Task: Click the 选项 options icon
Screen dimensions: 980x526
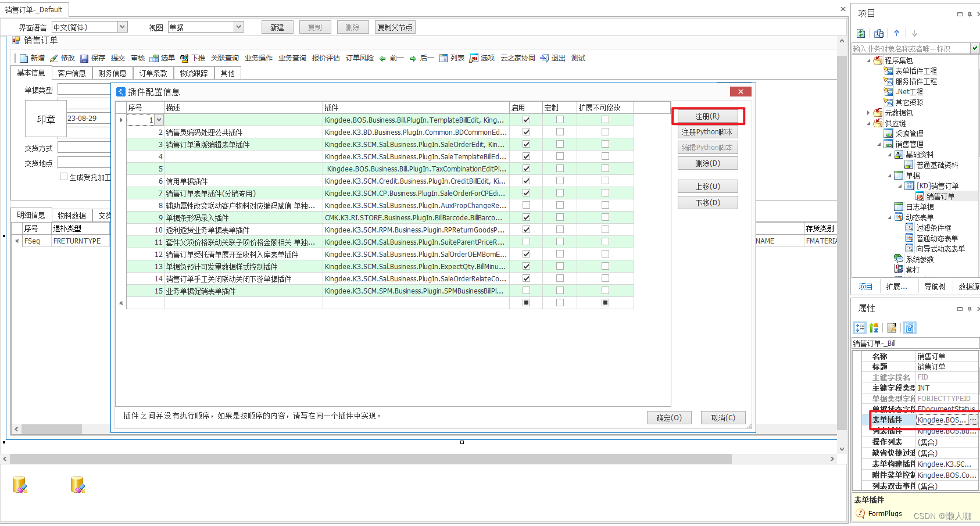Action: pyautogui.click(x=474, y=58)
